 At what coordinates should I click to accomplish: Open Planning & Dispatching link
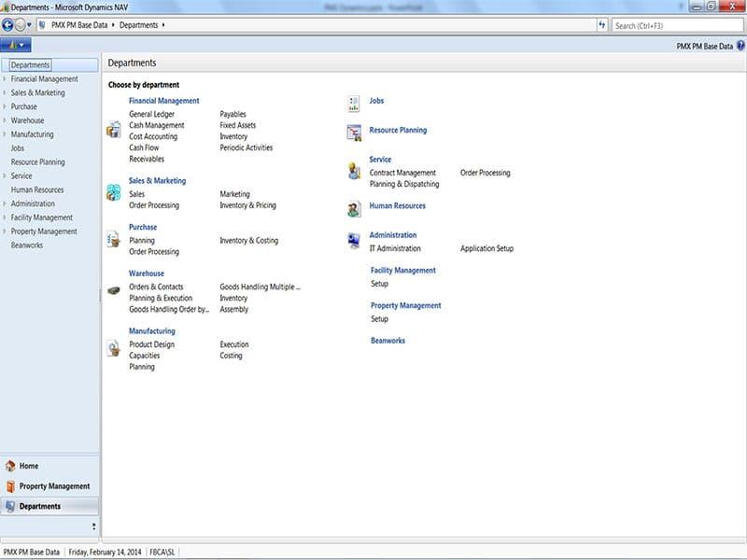tap(404, 184)
